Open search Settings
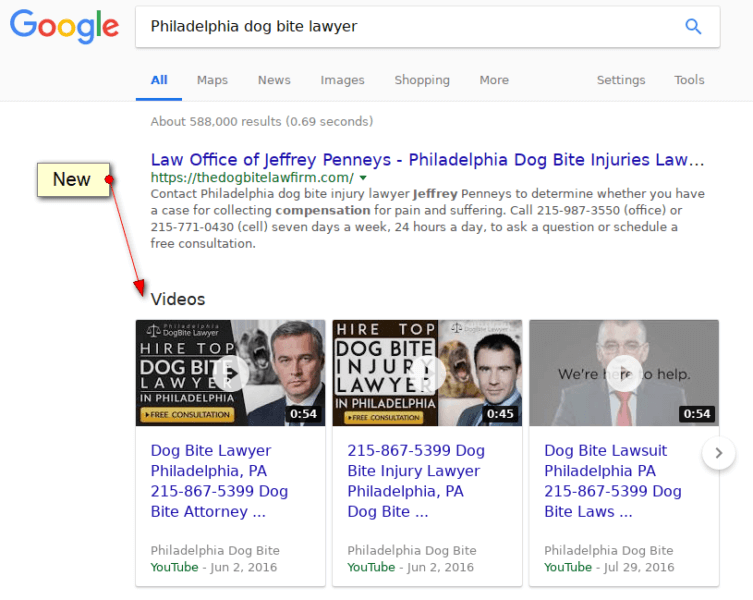This screenshot has width=753, height=600. pyautogui.click(x=621, y=80)
